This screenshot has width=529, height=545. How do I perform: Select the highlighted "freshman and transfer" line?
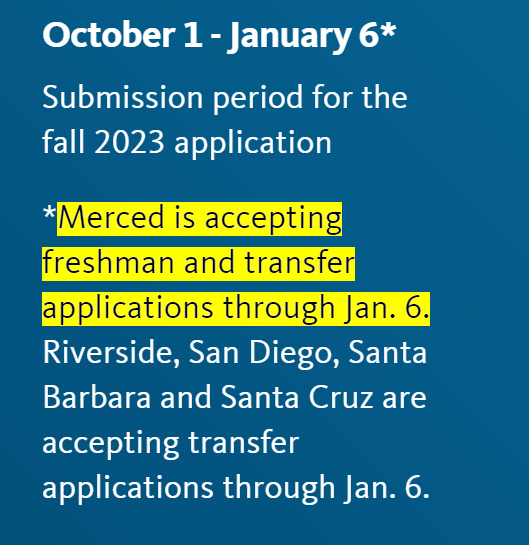[198, 263]
